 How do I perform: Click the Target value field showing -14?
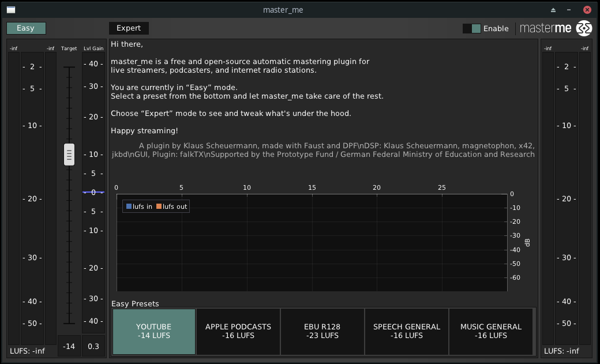click(x=69, y=346)
